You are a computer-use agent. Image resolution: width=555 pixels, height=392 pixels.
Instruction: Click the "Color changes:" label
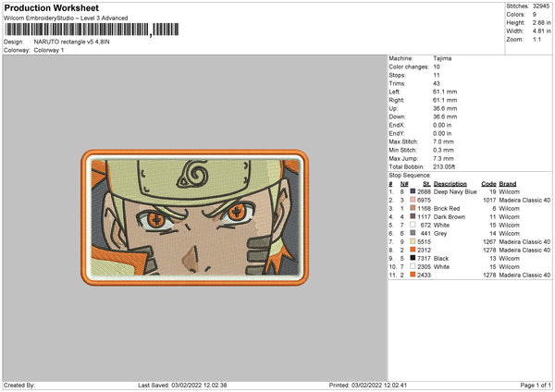(409, 67)
